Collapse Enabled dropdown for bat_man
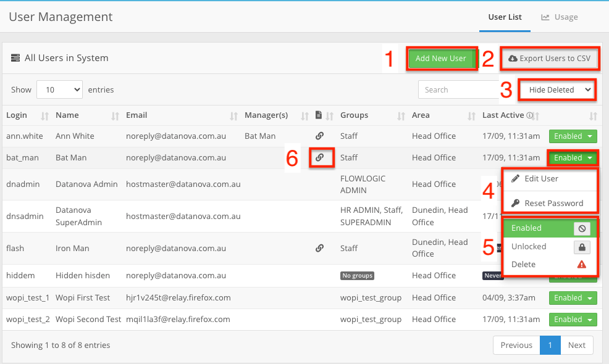This screenshot has height=364, width=609. (573, 157)
